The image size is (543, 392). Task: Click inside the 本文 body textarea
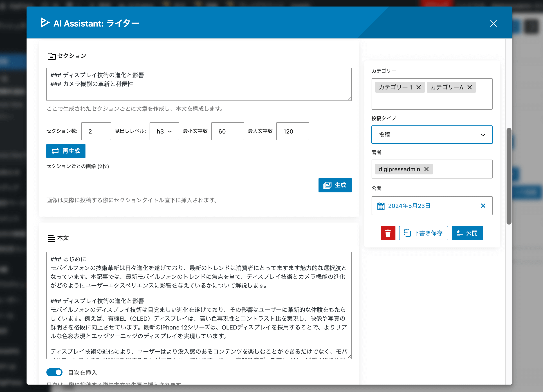(x=199, y=305)
